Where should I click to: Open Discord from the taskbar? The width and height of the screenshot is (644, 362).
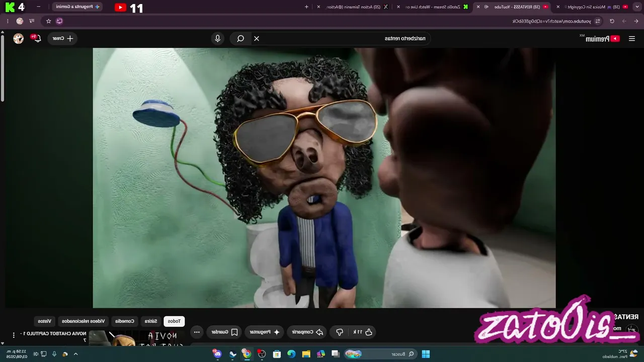(x=217, y=354)
